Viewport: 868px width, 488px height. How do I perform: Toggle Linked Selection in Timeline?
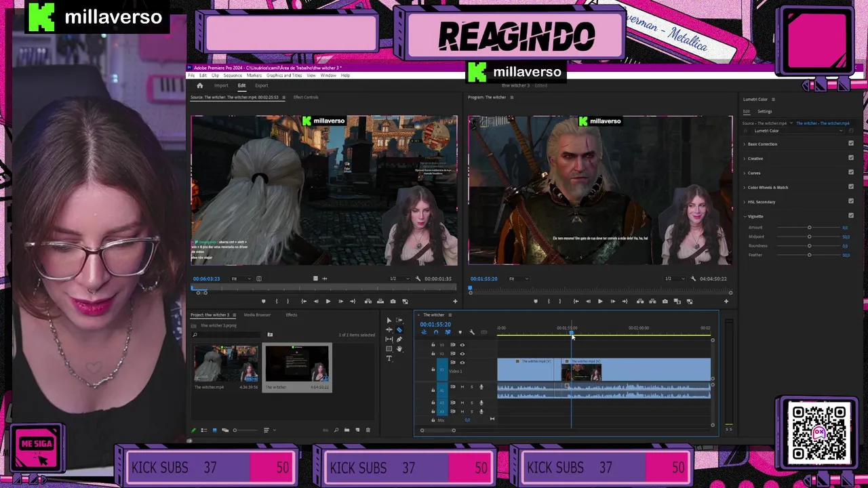point(448,332)
